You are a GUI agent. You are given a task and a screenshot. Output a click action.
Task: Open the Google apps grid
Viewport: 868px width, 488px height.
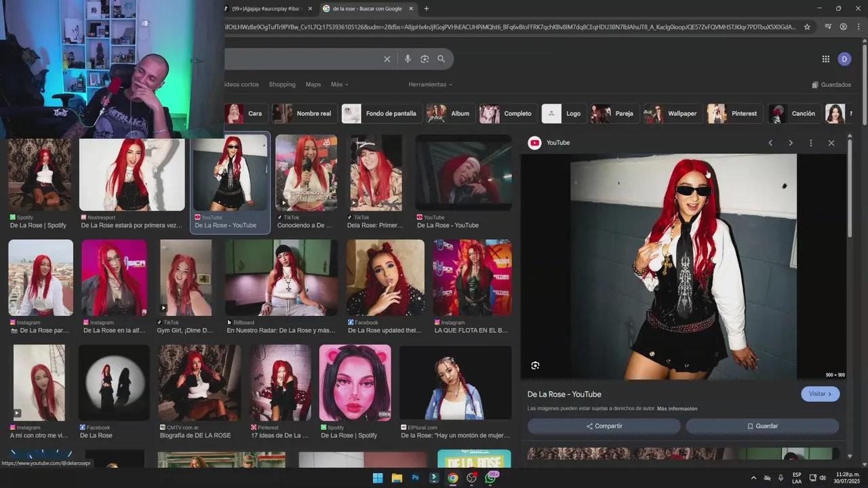(826, 59)
